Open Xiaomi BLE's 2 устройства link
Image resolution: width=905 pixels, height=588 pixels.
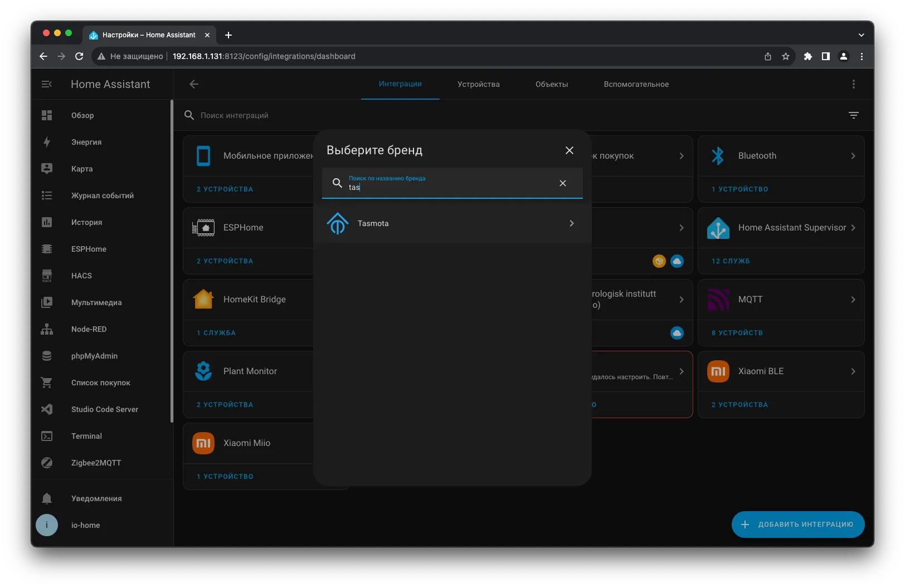pyautogui.click(x=740, y=405)
